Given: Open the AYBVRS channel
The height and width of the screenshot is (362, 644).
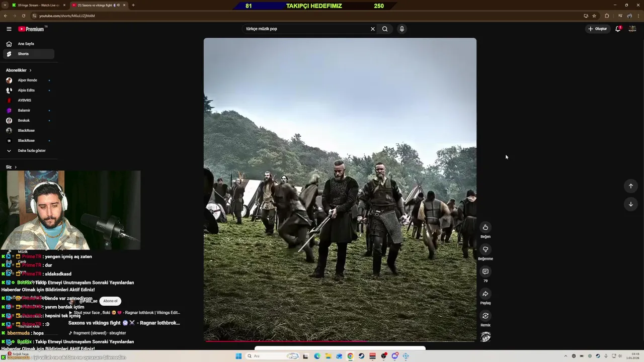Looking at the screenshot, I should [x=29, y=101].
